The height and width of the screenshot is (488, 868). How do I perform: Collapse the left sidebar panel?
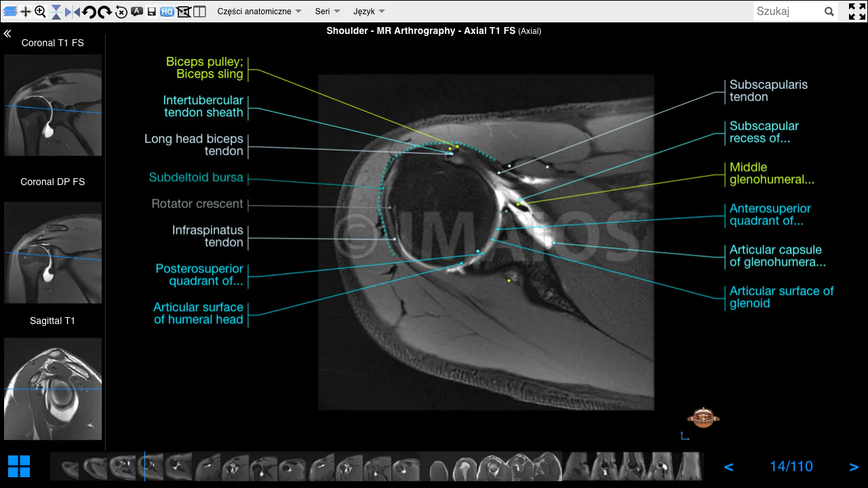(x=7, y=33)
